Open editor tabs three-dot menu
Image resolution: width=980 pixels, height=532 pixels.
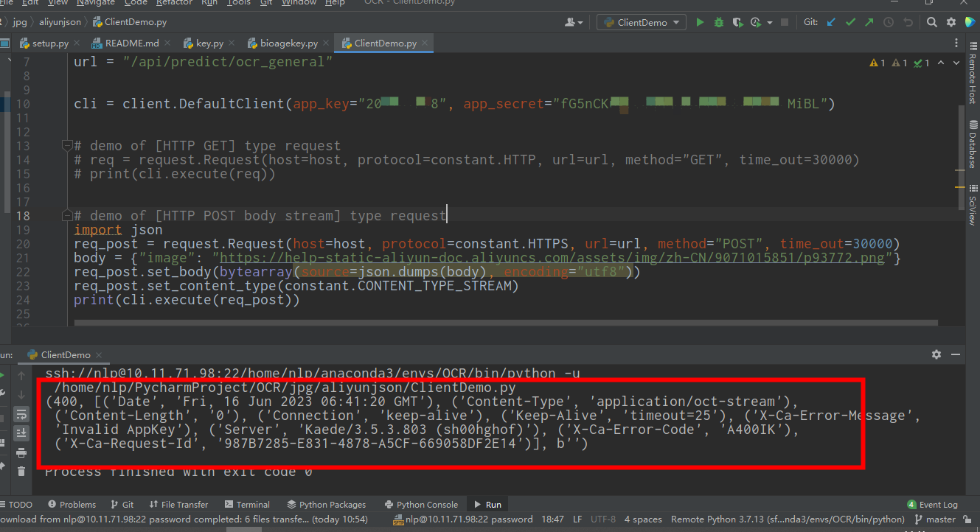pyautogui.click(x=957, y=43)
